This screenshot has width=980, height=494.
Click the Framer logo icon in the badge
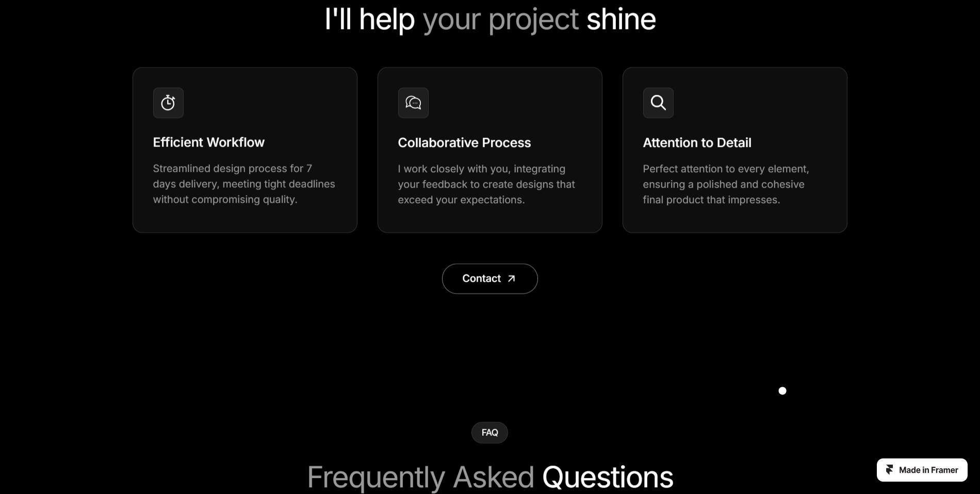click(x=889, y=470)
